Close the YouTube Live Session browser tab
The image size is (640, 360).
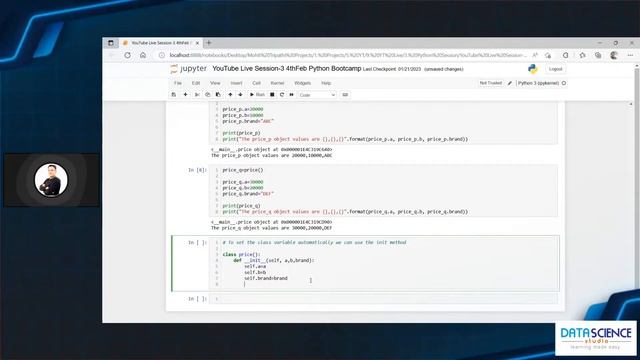197,43
